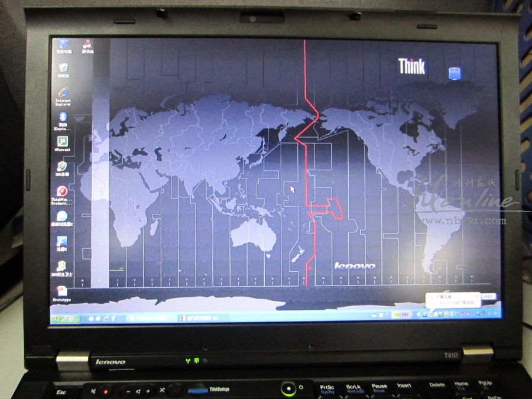Open the Thunder 5 (迅雷5) download manager icon

click(61, 244)
